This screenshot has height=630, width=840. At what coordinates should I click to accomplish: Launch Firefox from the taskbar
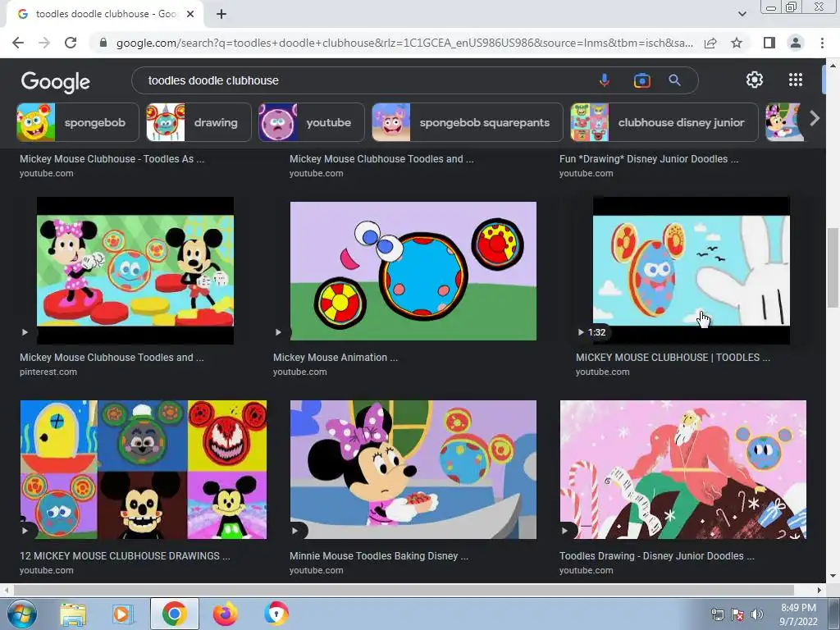pyautogui.click(x=226, y=614)
